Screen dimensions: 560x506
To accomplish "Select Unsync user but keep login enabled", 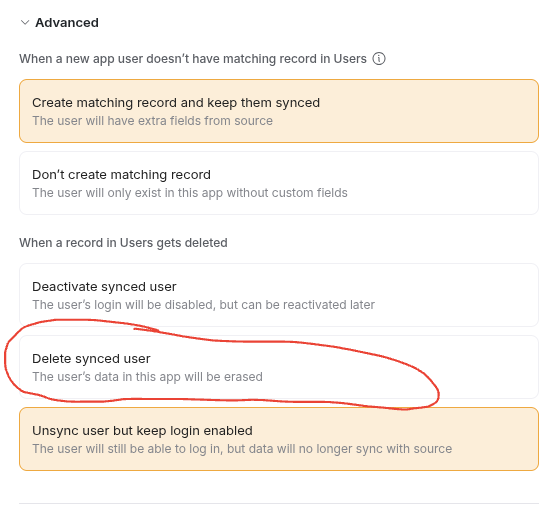I will (279, 439).
